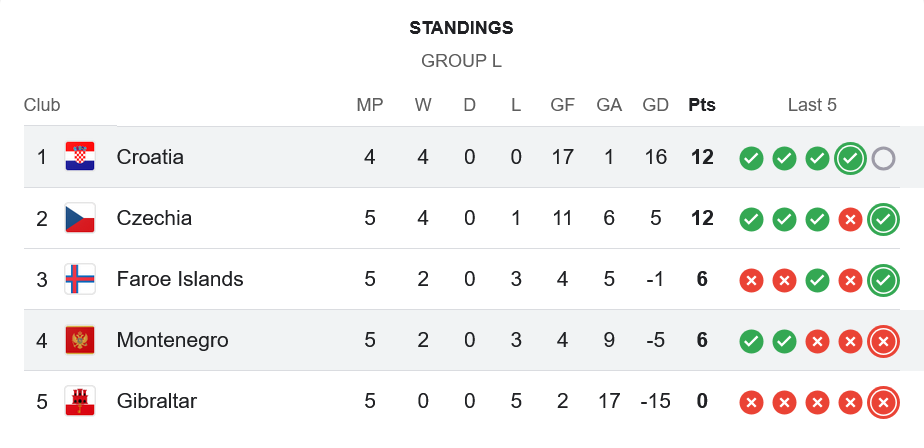Image resolution: width=924 pixels, height=448 pixels.
Task: Click the Faroe Islands flag icon
Action: click(80, 279)
